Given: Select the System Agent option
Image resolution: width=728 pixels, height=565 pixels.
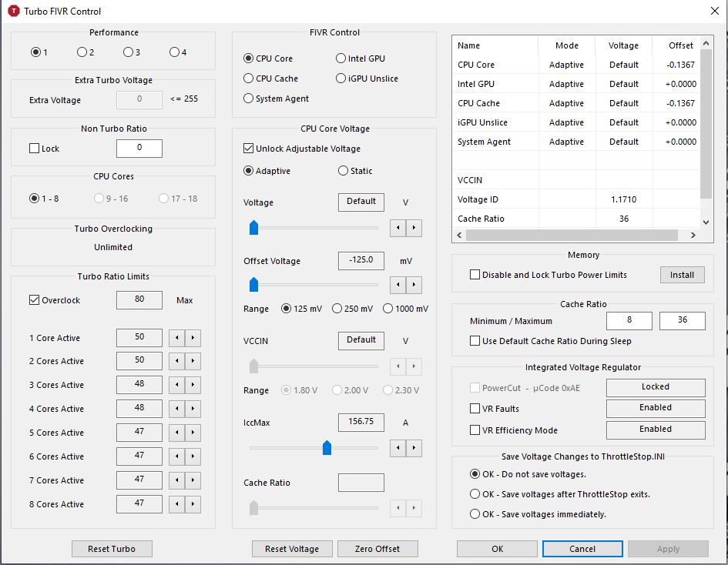Looking at the screenshot, I should pos(276,99).
